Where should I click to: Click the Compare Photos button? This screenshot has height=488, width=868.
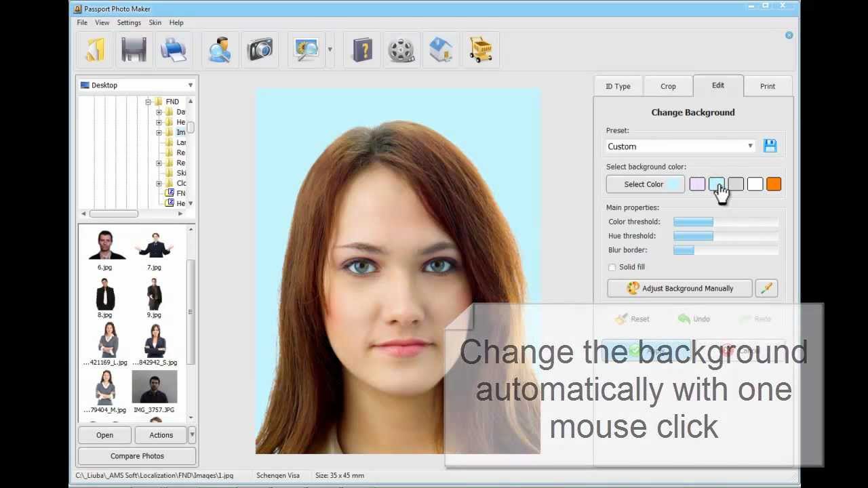tap(137, 456)
